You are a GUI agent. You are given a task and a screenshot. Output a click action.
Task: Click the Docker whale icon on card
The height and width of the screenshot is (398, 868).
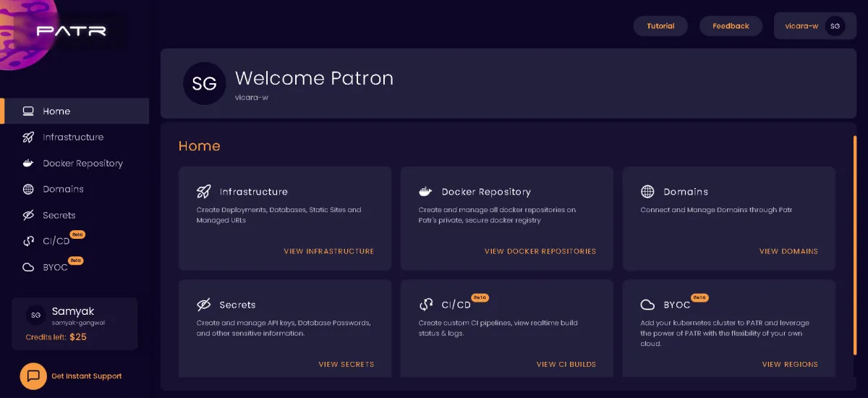425,192
